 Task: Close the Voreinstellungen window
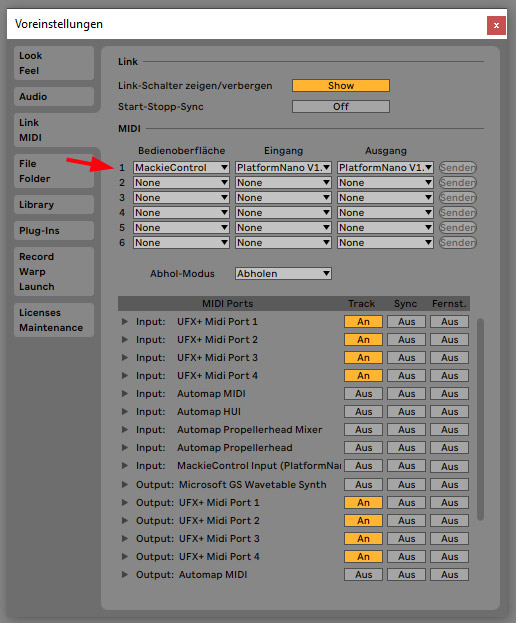click(x=496, y=25)
